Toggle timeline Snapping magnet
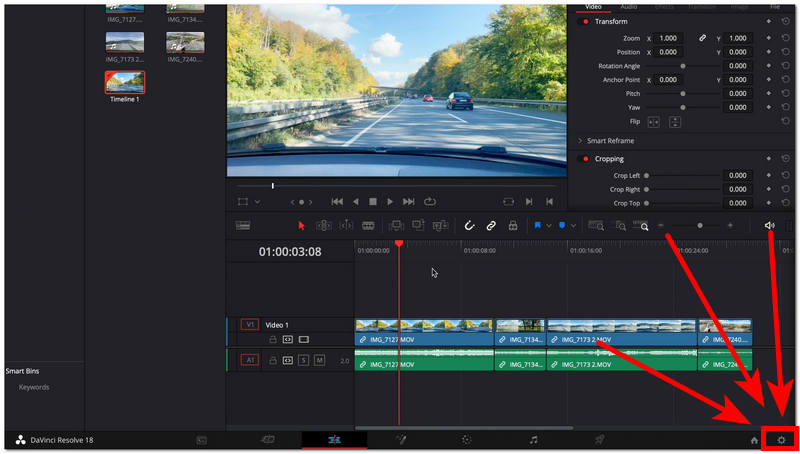 click(469, 225)
